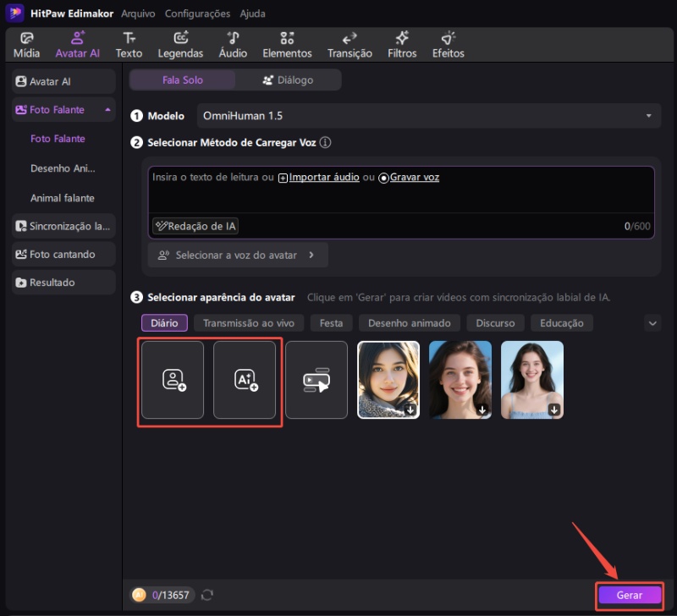677x616 pixels.
Task: Click the AI-generate avatar tile
Action: pyautogui.click(x=245, y=380)
